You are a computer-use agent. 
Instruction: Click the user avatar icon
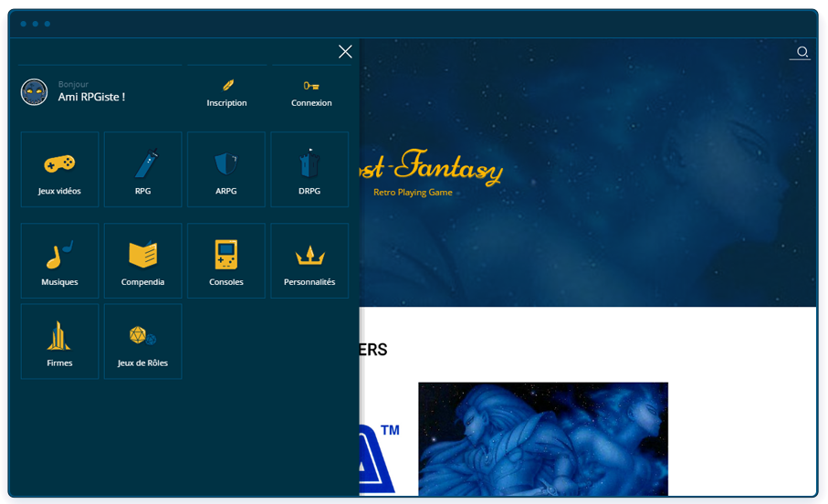click(x=35, y=92)
